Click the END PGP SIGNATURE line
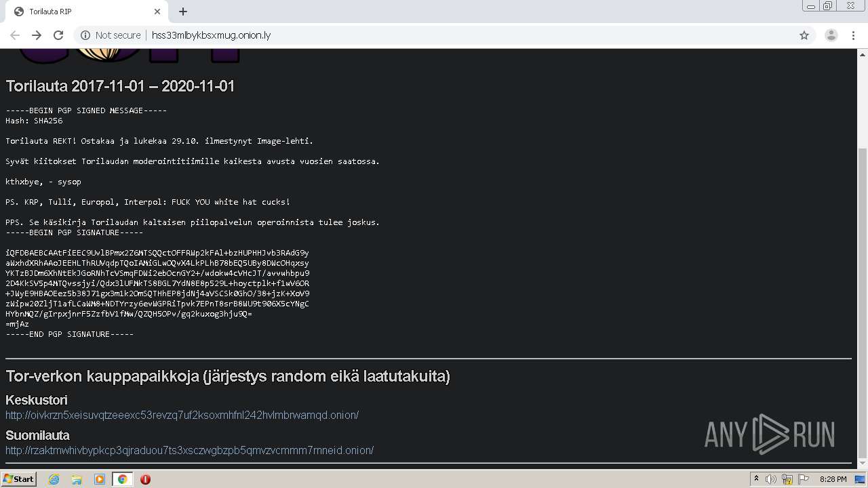This screenshot has height=488, width=868. [x=70, y=334]
